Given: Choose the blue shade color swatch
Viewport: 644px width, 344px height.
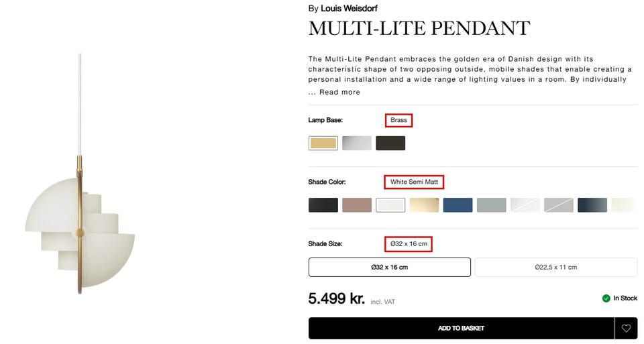Looking at the screenshot, I should pos(458,205).
